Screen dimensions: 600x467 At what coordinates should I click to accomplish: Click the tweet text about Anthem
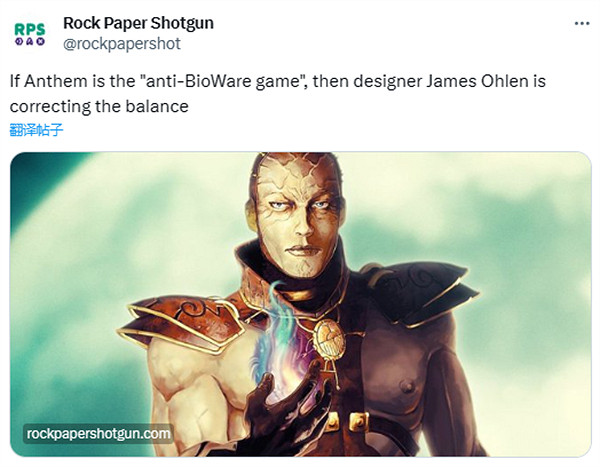tap(278, 94)
